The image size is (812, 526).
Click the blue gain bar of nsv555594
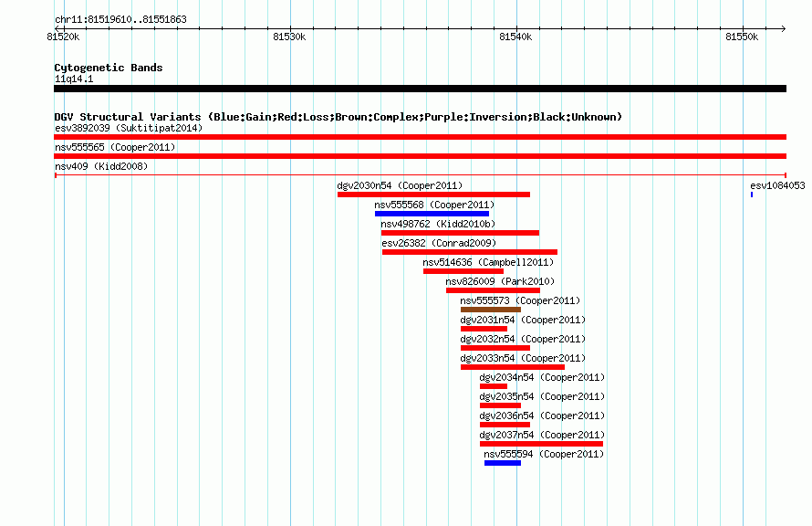503,463
